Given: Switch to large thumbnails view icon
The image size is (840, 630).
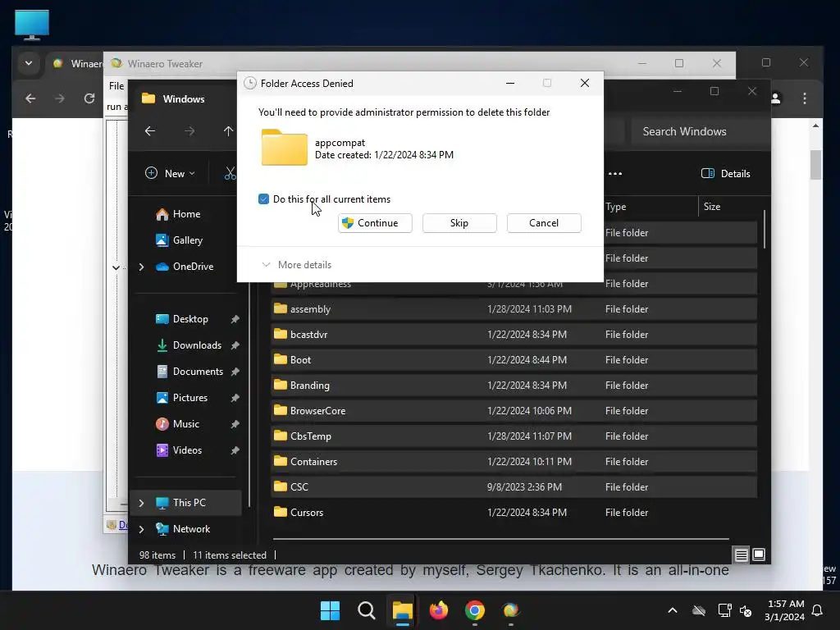Looking at the screenshot, I should [x=759, y=555].
